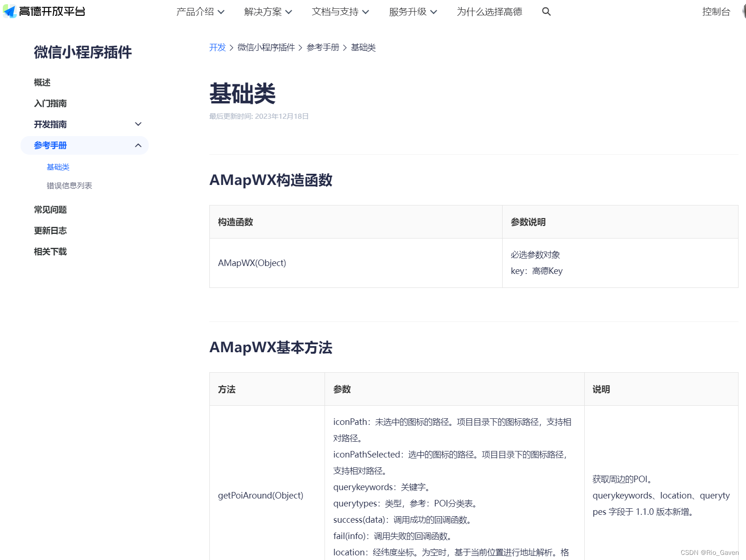
Task: Select 参考手册 in the sidebar
Action: tap(50, 145)
